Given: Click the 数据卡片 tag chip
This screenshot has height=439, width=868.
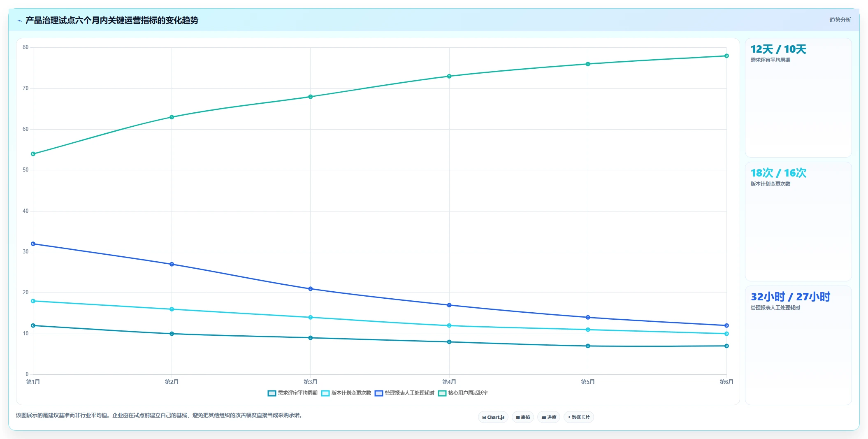Looking at the screenshot, I should (x=579, y=417).
